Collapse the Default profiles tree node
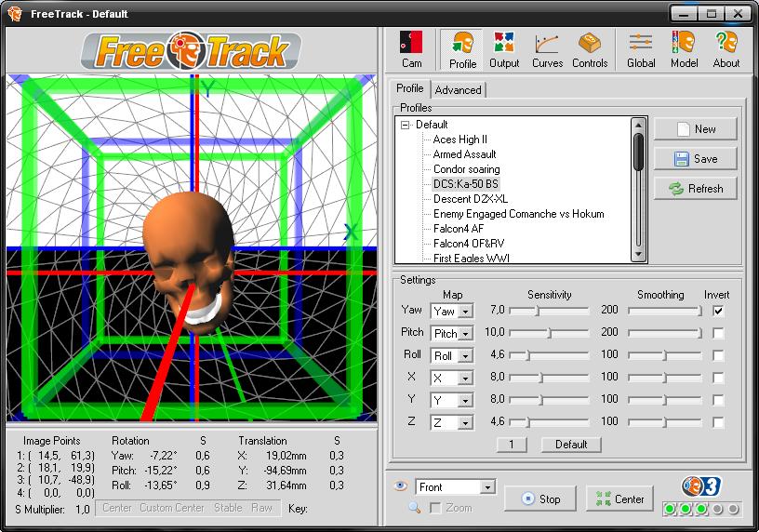759x532 pixels. coord(405,125)
